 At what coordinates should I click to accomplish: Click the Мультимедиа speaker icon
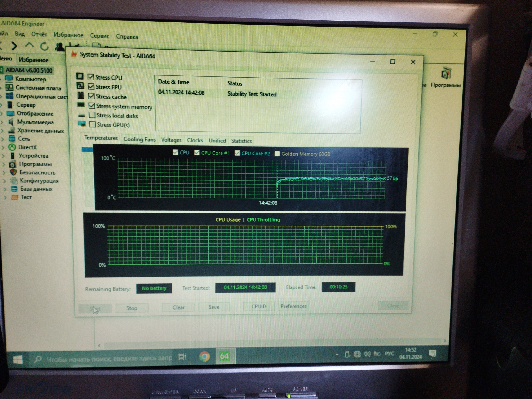pyautogui.click(x=11, y=122)
